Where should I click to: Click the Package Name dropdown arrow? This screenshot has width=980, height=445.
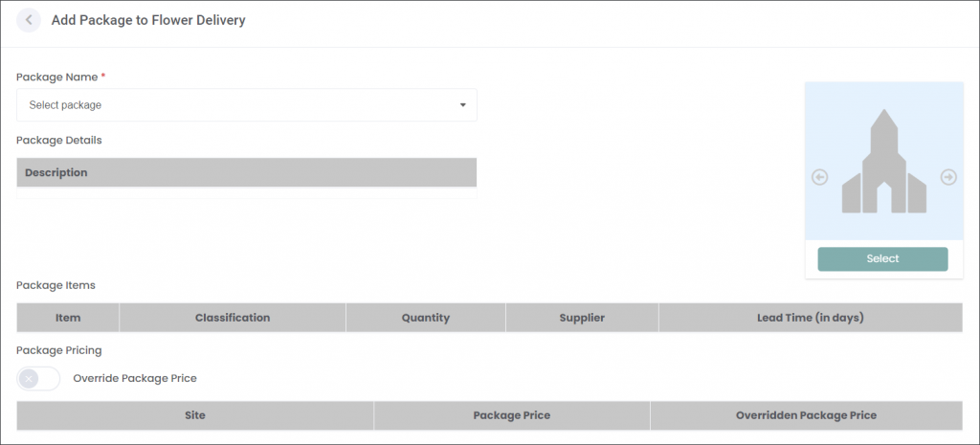[x=462, y=105]
